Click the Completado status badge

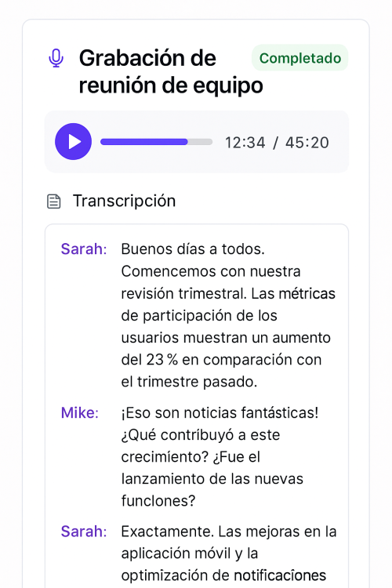pos(300,58)
